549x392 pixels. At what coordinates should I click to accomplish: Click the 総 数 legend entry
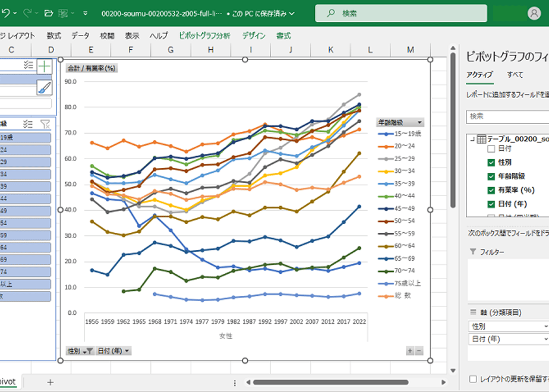point(395,295)
